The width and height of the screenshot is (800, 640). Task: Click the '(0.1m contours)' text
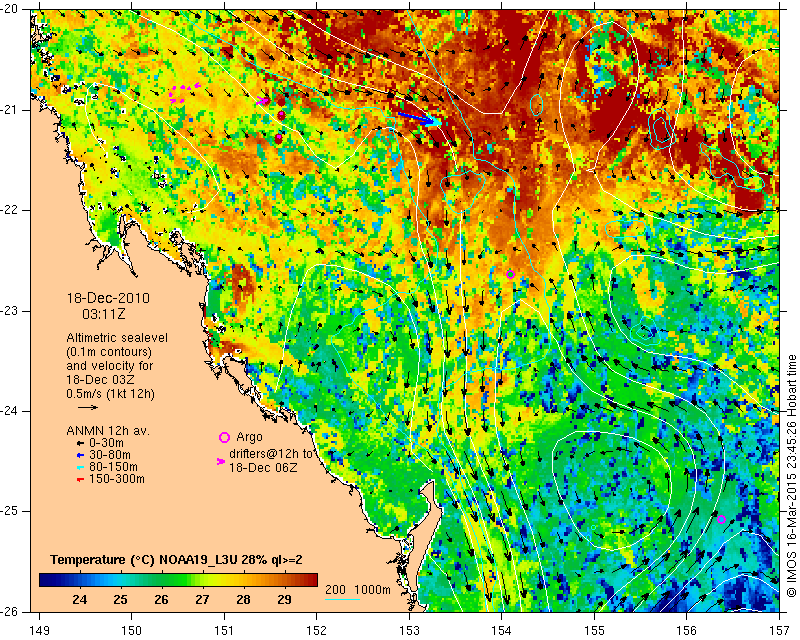(x=109, y=352)
